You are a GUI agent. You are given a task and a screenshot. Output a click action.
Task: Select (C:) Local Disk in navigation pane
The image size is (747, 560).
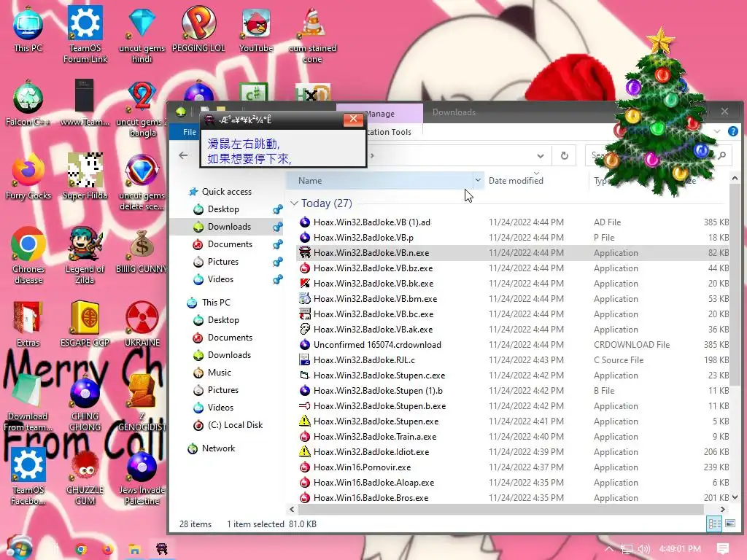pos(235,425)
